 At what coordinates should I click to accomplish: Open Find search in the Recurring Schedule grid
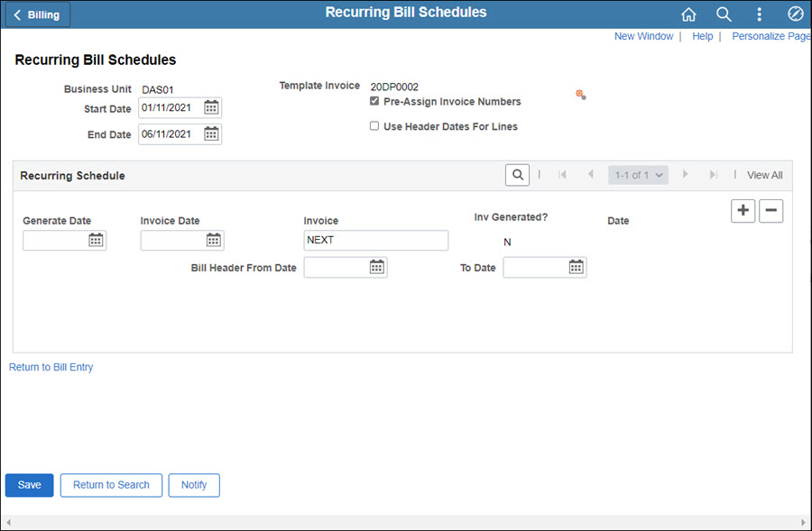(517, 174)
